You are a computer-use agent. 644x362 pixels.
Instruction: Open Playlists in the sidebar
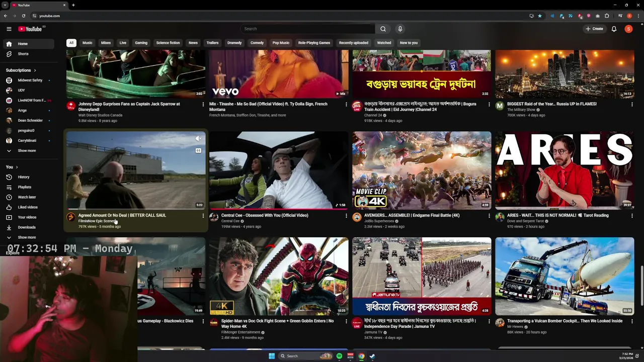[x=29, y=187]
